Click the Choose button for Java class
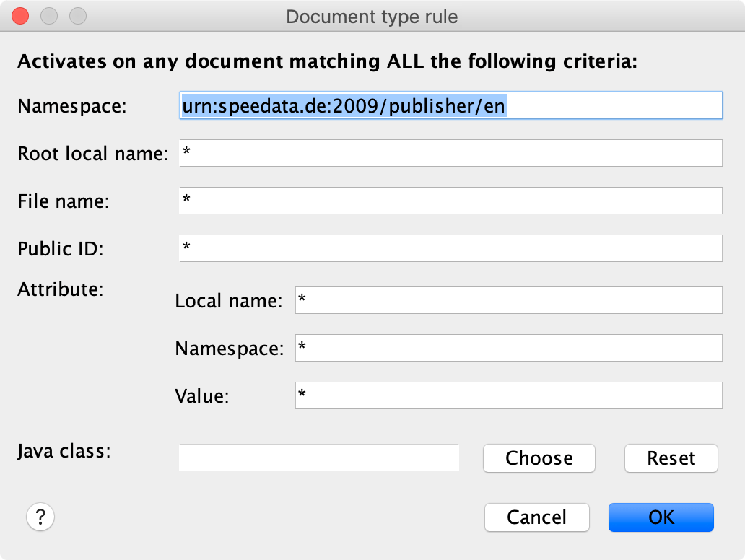The image size is (745, 560). [539, 458]
